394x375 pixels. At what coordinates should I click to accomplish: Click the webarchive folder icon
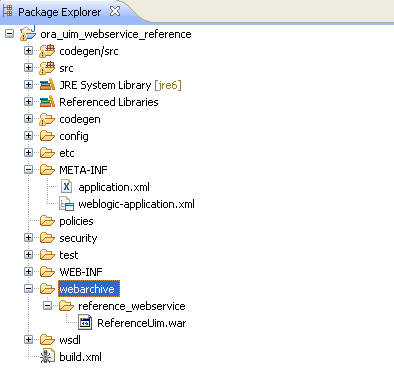47,289
